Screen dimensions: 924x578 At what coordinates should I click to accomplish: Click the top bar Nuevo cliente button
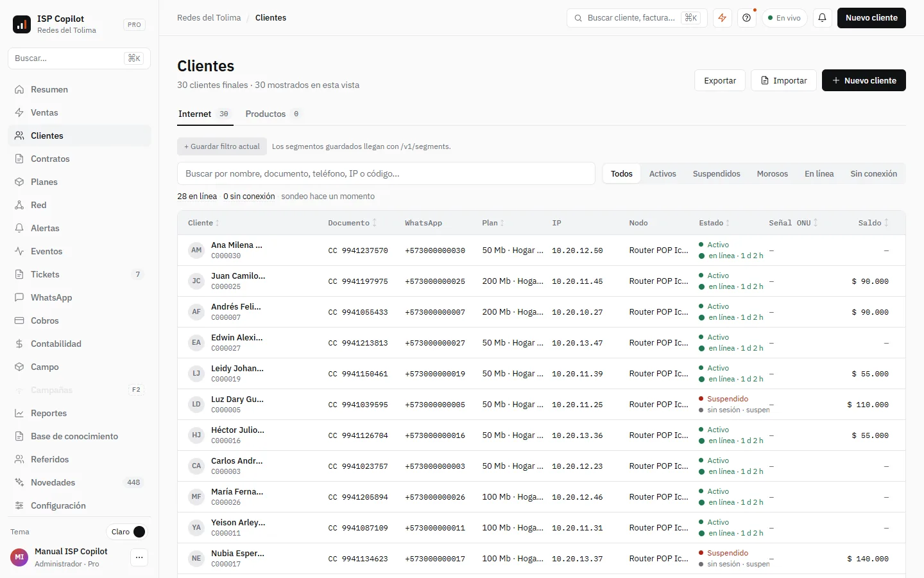[871, 18]
